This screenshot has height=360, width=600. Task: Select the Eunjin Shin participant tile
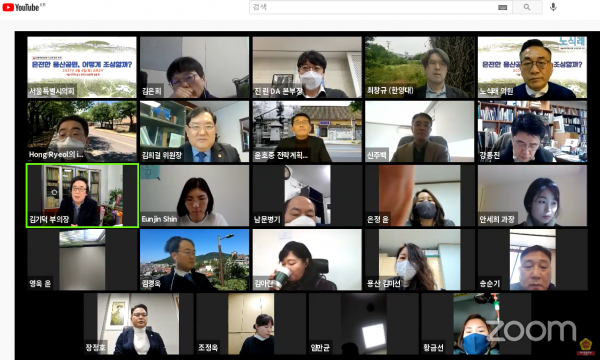coord(194,195)
